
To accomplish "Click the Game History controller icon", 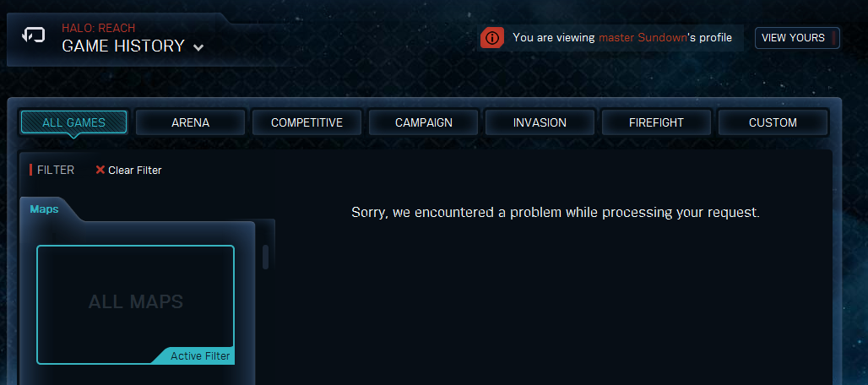I will [x=33, y=36].
